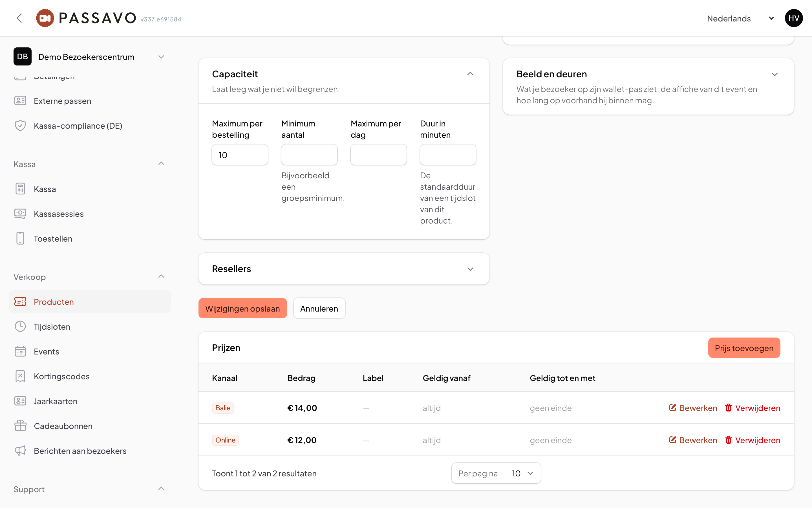Collapse the Support sidebar section
Image resolution: width=812 pixels, height=508 pixels.
pos(161,489)
